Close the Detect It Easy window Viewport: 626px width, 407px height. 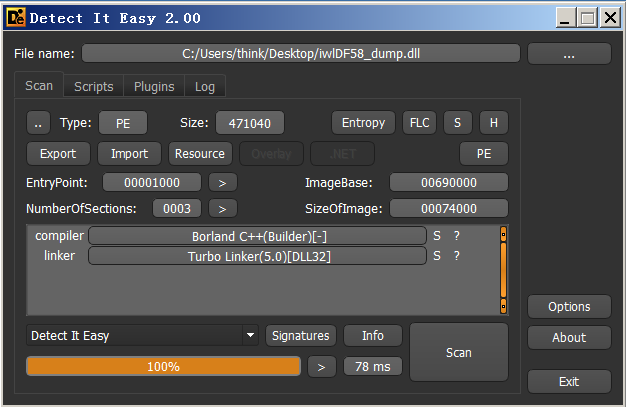[x=610, y=18]
